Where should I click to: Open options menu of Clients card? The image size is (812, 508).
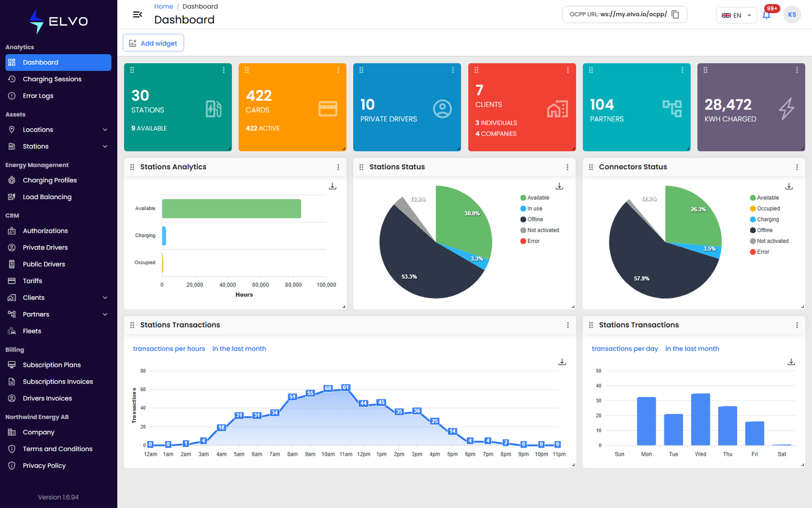pyautogui.click(x=568, y=70)
